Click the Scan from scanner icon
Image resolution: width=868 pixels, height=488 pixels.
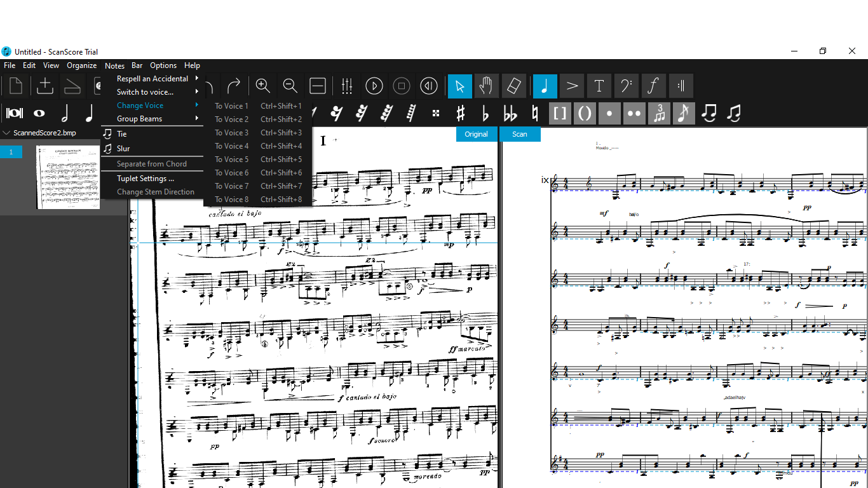coord(72,86)
